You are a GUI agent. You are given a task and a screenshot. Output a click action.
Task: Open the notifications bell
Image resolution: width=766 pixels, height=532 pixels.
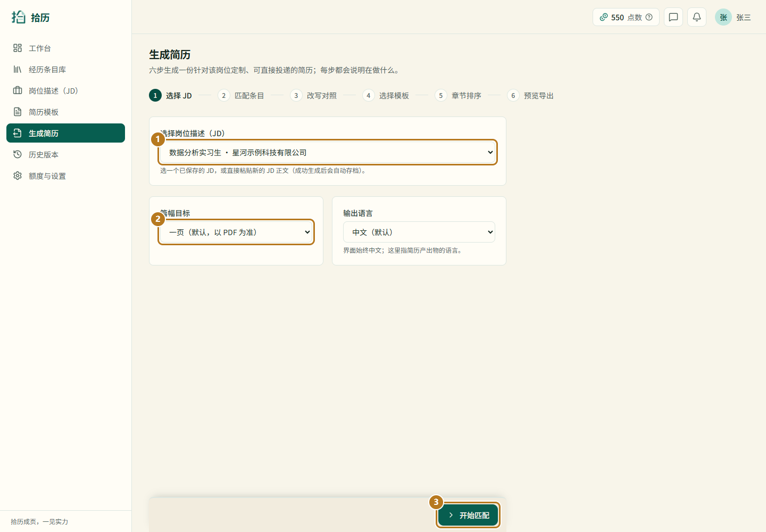(x=697, y=17)
